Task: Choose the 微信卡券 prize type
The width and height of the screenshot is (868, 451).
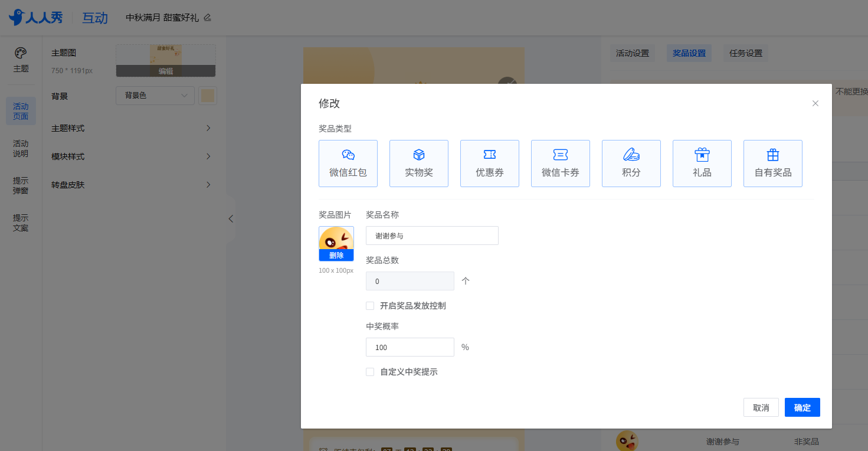Action: (x=561, y=164)
